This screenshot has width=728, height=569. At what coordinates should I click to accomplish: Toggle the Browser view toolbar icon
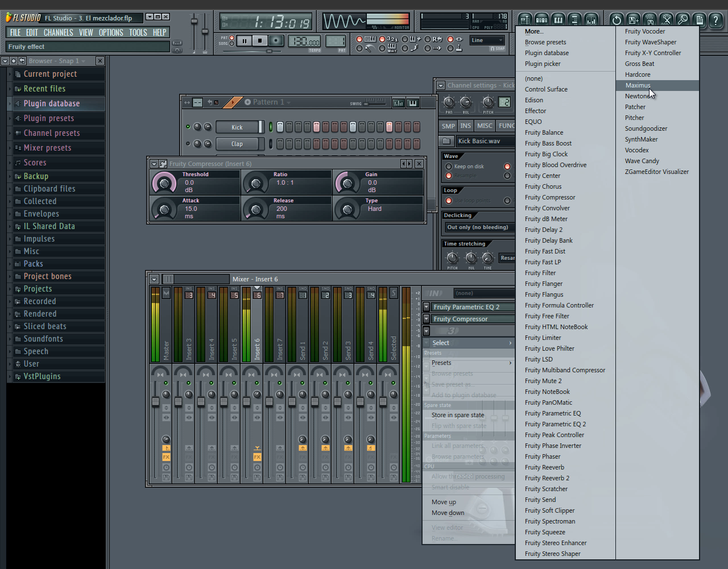[574, 20]
